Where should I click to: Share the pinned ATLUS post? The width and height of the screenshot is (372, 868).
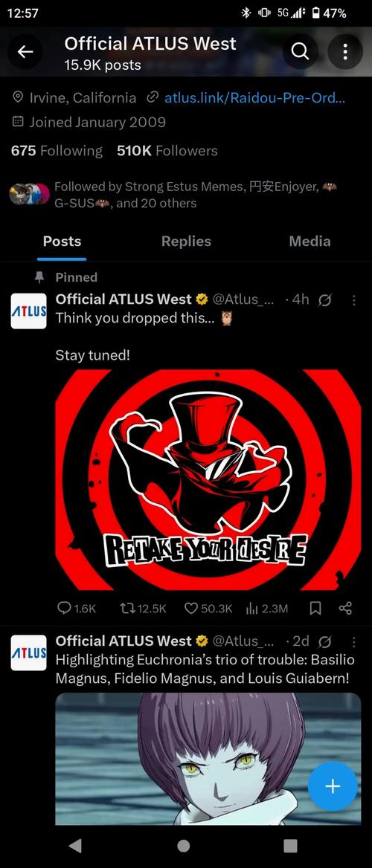tap(344, 609)
